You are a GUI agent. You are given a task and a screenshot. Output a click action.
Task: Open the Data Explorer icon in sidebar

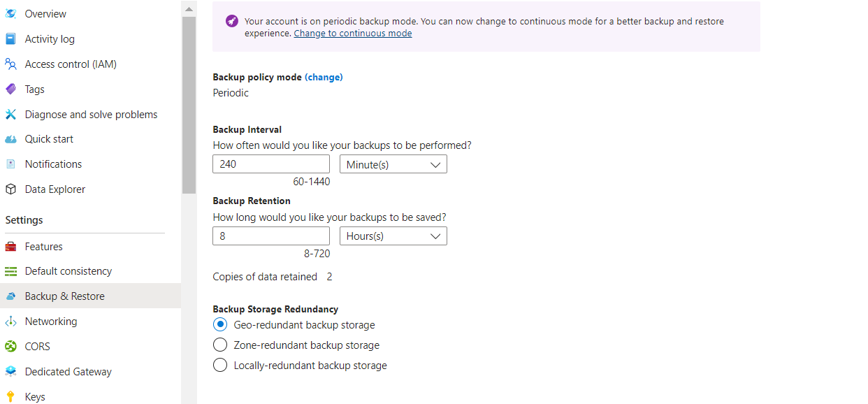click(12, 189)
